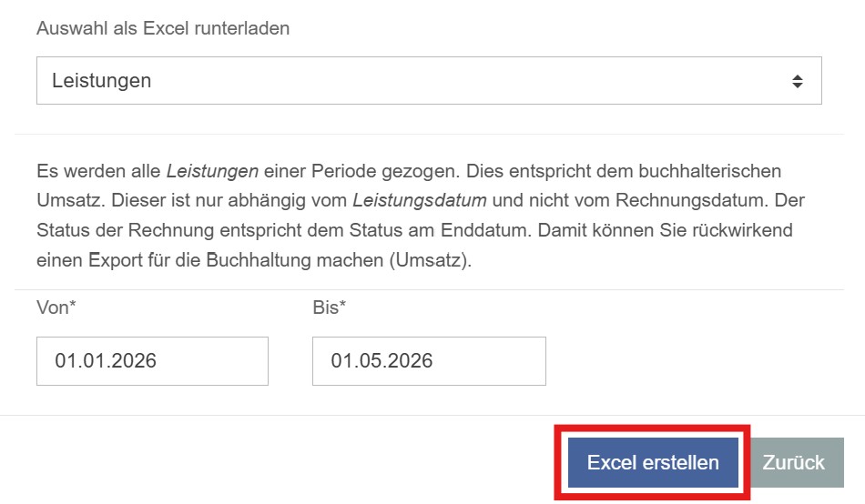Go back with the Zurück button
This screenshot has width=865, height=504.
[x=793, y=462]
